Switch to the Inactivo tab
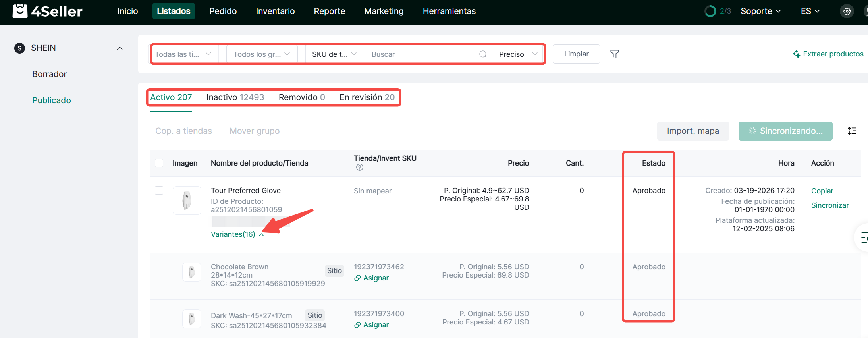The image size is (868, 338). pyautogui.click(x=235, y=97)
